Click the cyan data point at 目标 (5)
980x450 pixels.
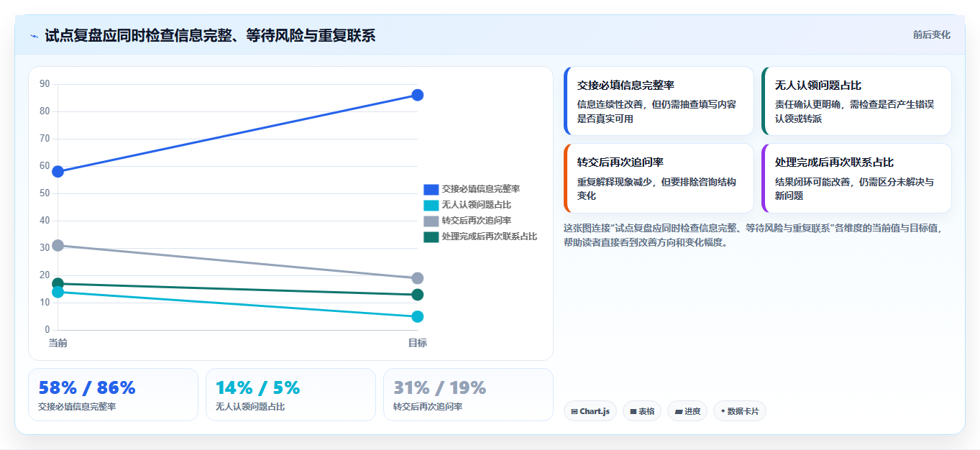pyautogui.click(x=418, y=316)
